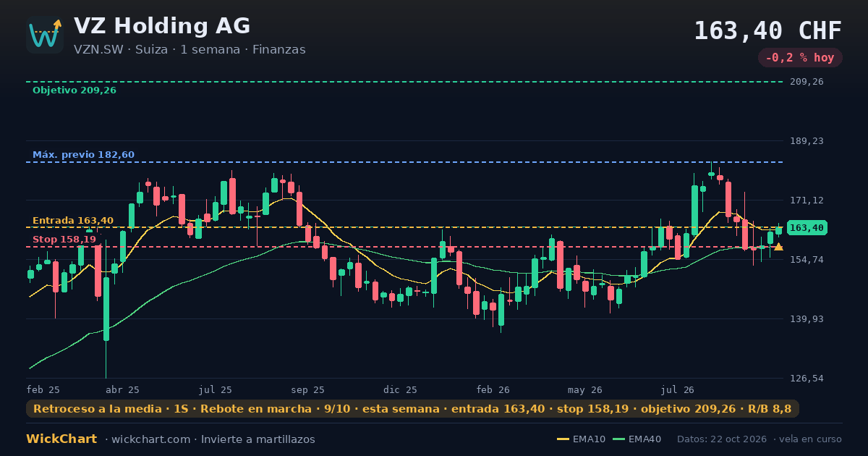Click the Stop 158,19 label
Viewport: 868px width, 456px height.
pos(64,240)
